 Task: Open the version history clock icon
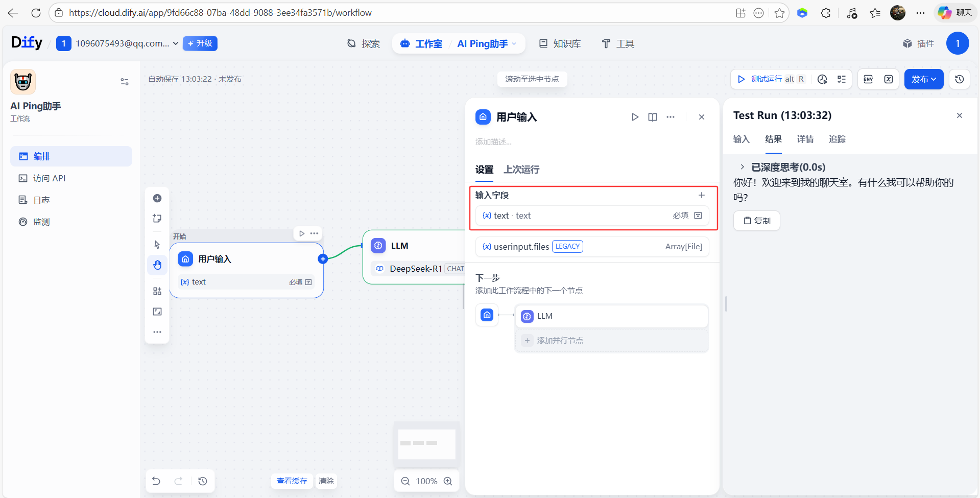click(x=960, y=79)
